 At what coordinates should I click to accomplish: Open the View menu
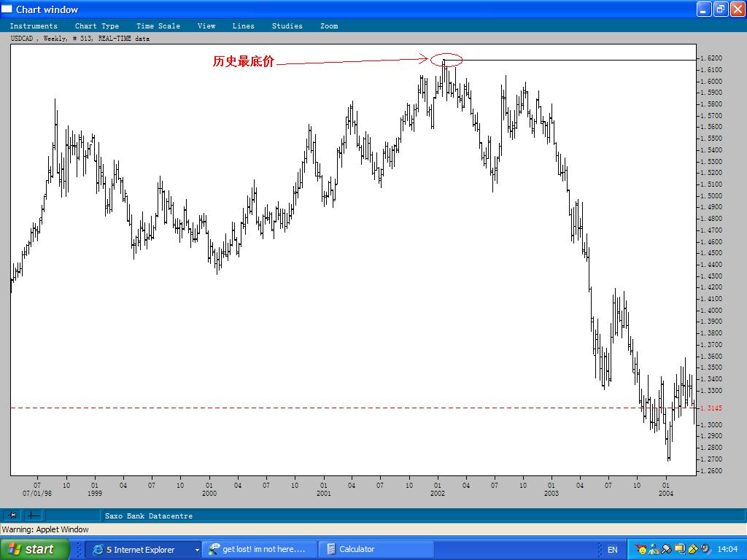point(206,26)
